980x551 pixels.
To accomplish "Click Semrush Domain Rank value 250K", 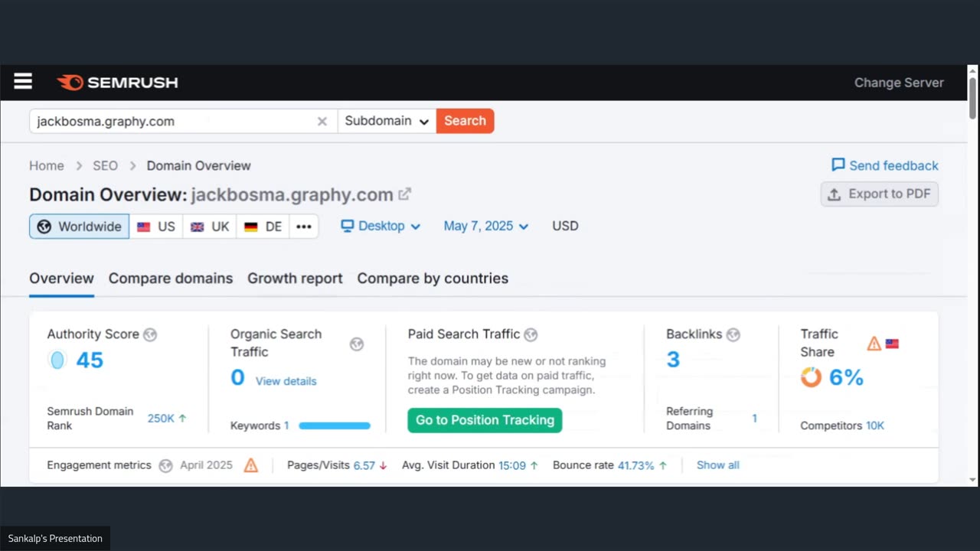I will pos(161,419).
